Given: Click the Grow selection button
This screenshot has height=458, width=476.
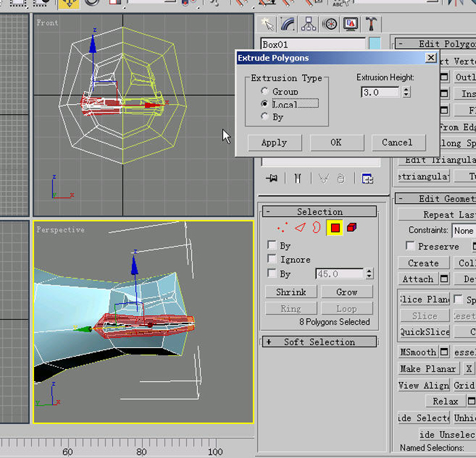Looking at the screenshot, I should [x=347, y=292].
